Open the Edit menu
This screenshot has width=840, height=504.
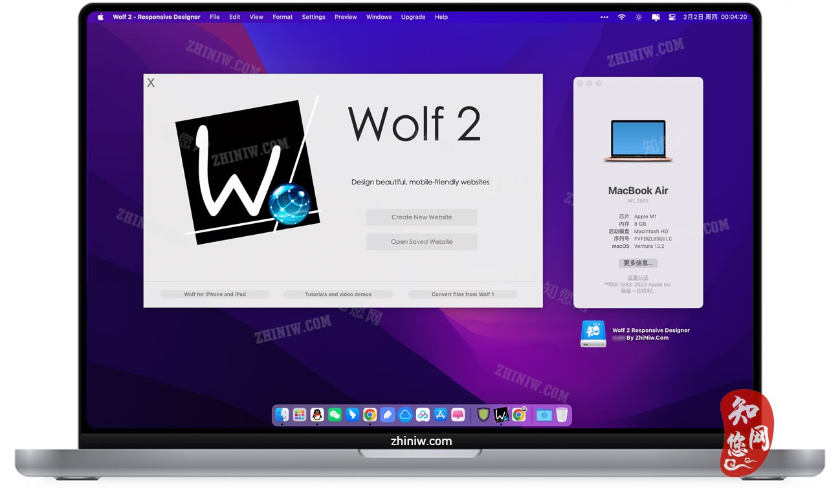(x=234, y=17)
